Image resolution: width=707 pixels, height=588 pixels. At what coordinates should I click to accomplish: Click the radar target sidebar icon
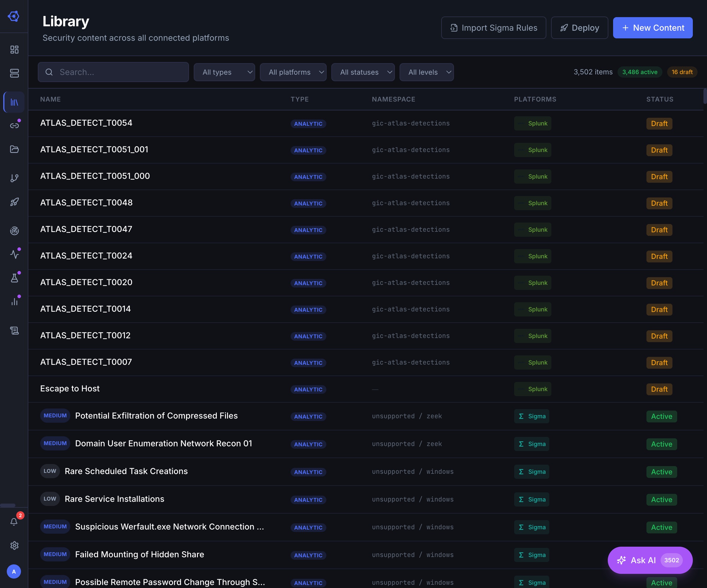[x=14, y=231]
